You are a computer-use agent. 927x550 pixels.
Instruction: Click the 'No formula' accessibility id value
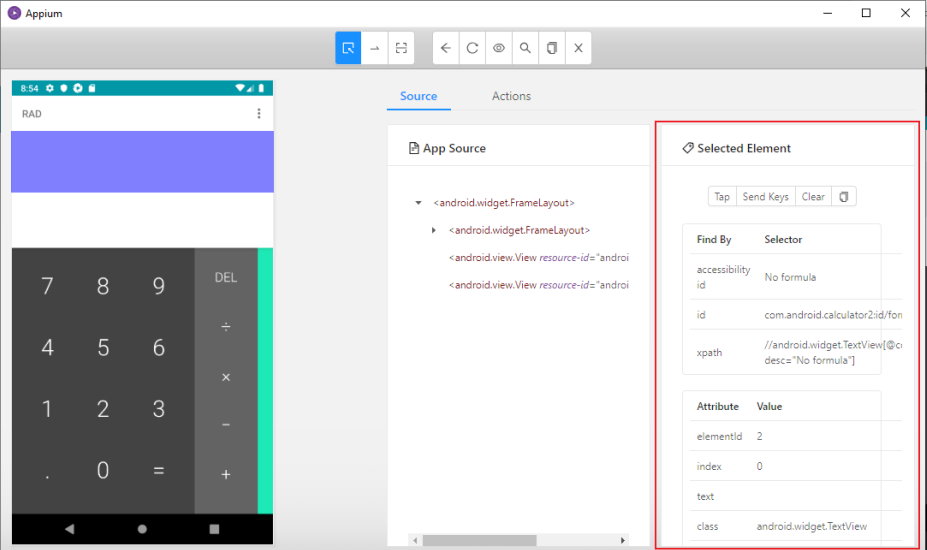pos(790,277)
